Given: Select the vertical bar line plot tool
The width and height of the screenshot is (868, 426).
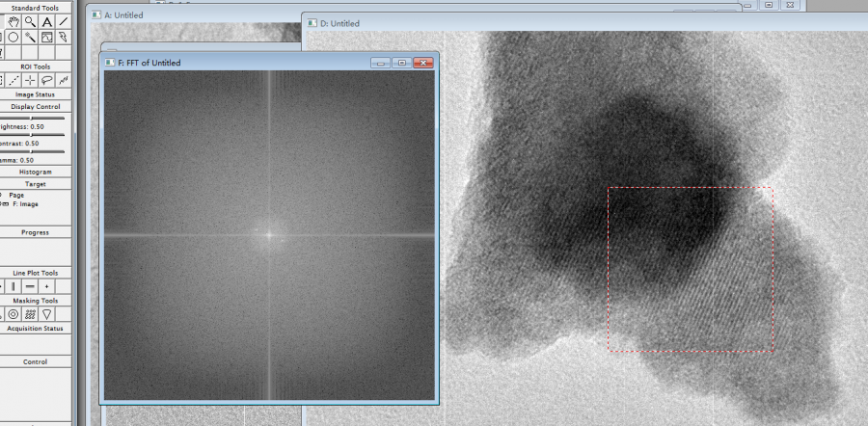Looking at the screenshot, I should 14,286.
